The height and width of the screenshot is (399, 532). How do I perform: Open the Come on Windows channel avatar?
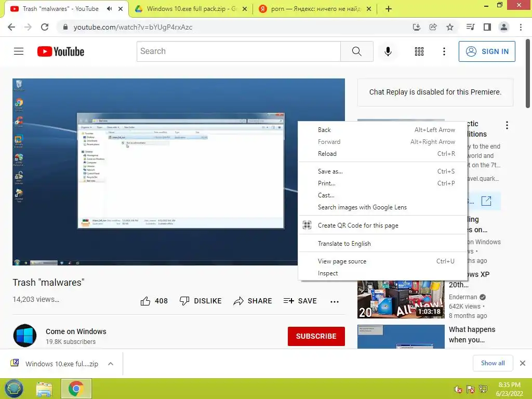(x=25, y=336)
